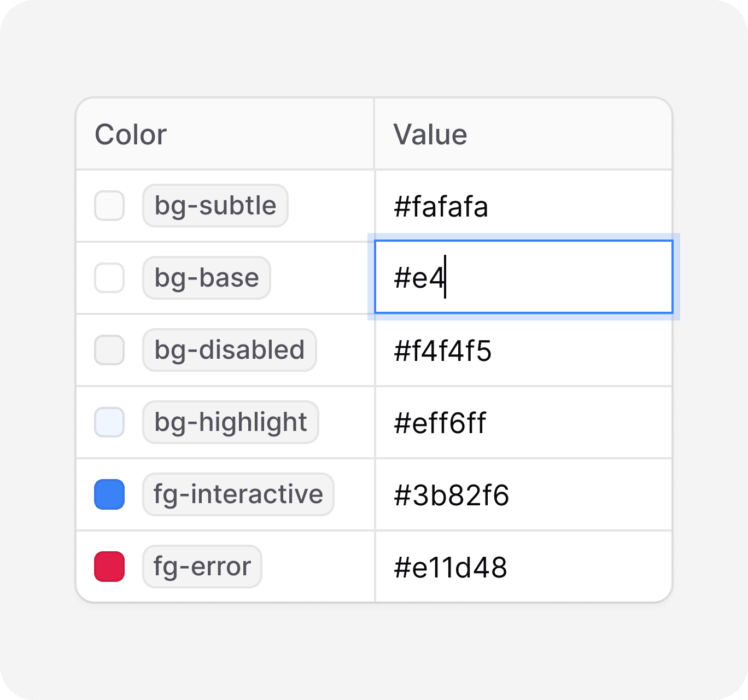Click the fg-interactive token tag

pyautogui.click(x=238, y=494)
